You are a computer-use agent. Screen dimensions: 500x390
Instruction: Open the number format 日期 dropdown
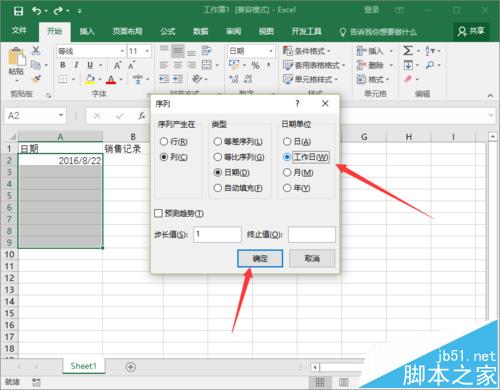pyautogui.click(x=271, y=51)
